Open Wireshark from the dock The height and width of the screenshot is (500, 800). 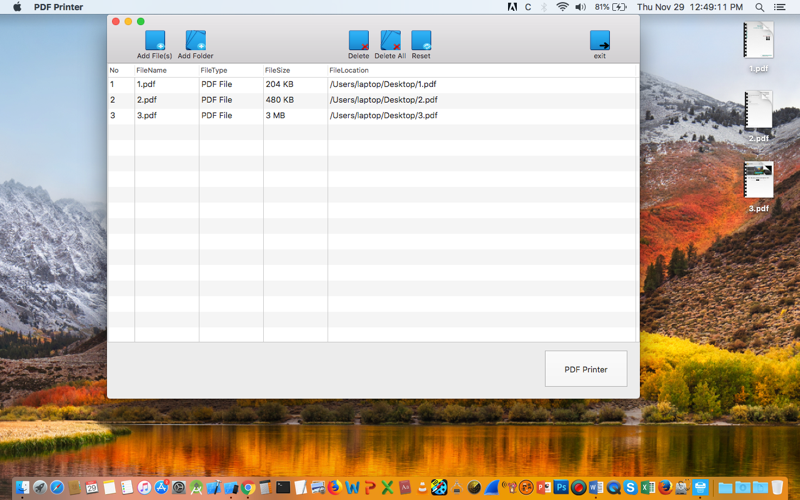click(x=492, y=487)
